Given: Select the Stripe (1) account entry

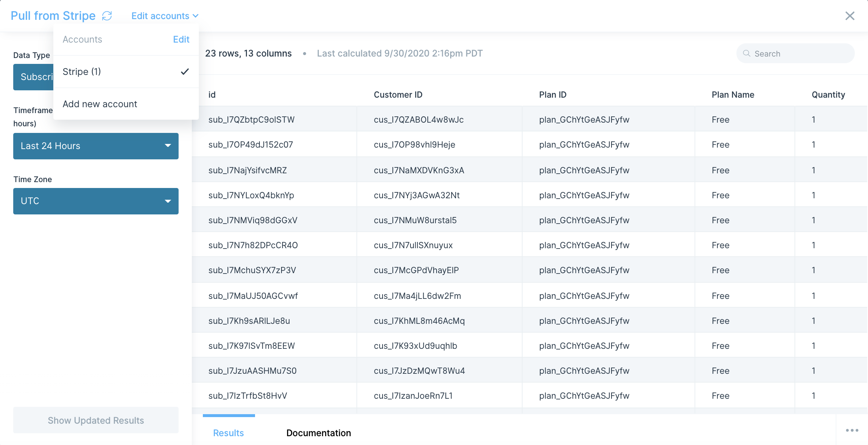Looking at the screenshot, I should click(82, 72).
